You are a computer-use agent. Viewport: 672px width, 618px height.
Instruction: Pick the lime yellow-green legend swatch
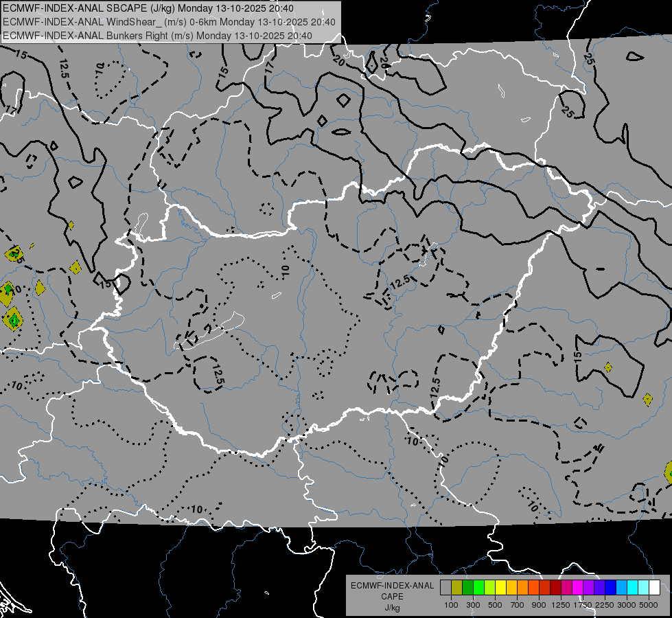tap(489, 588)
